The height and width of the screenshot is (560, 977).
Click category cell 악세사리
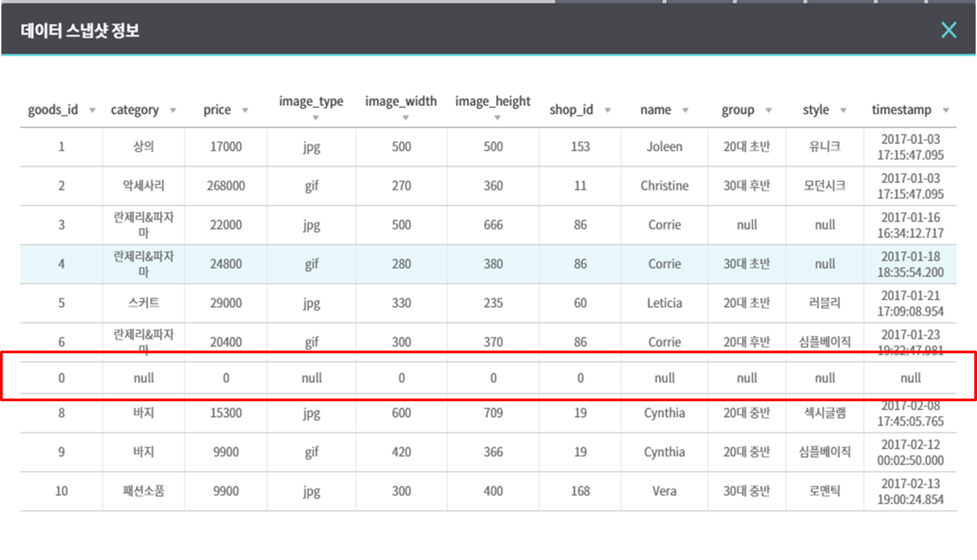[x=143, y=186]
